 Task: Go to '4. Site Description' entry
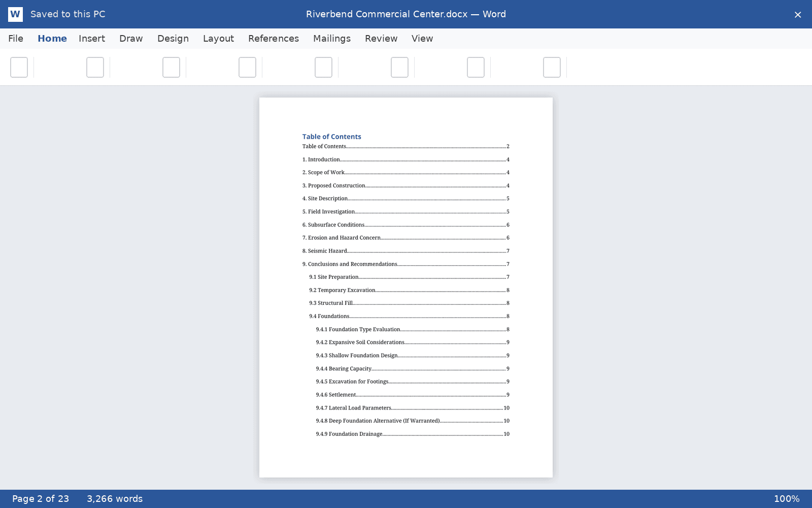[406, 199]
